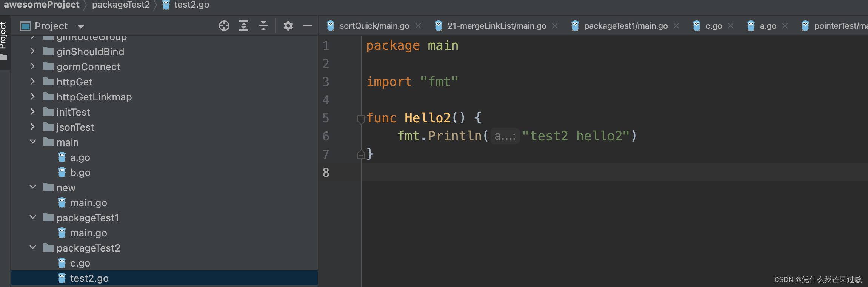Screen dimensions: 868x287
Task: Switch to the pointerTest editor tab
Action: (841, 26)
